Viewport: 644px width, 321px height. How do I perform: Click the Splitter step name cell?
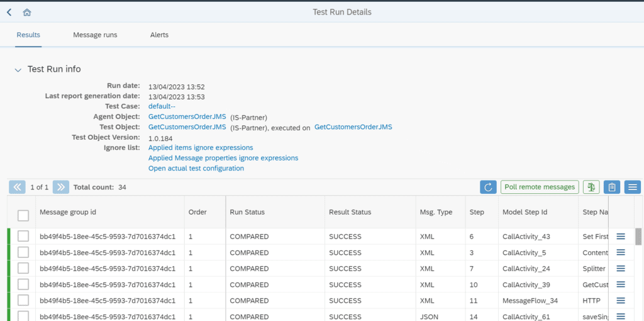click(594, 268)
